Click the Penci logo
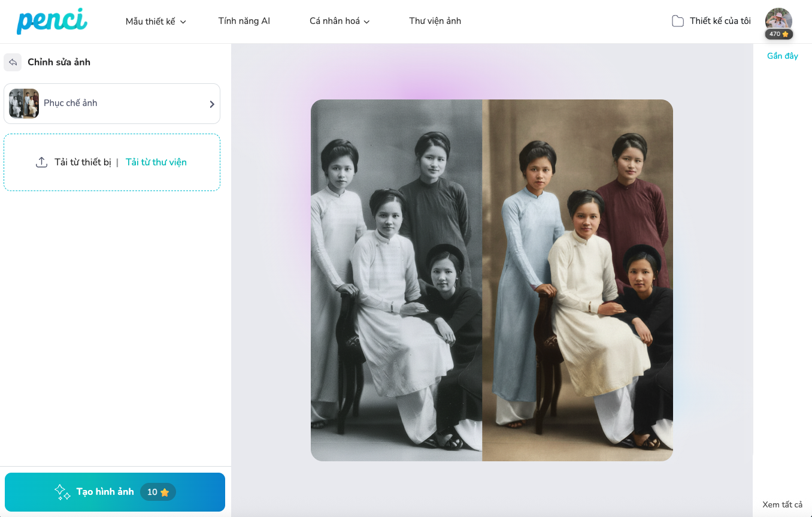Image resolution: width=812 pixels, height=517 pixels. (x=52, y=21)
